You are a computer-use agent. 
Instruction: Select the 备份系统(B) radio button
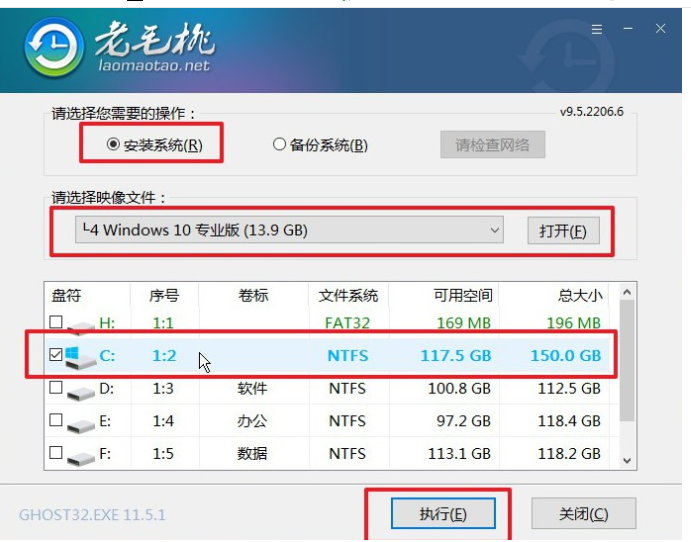pos(279,144)
